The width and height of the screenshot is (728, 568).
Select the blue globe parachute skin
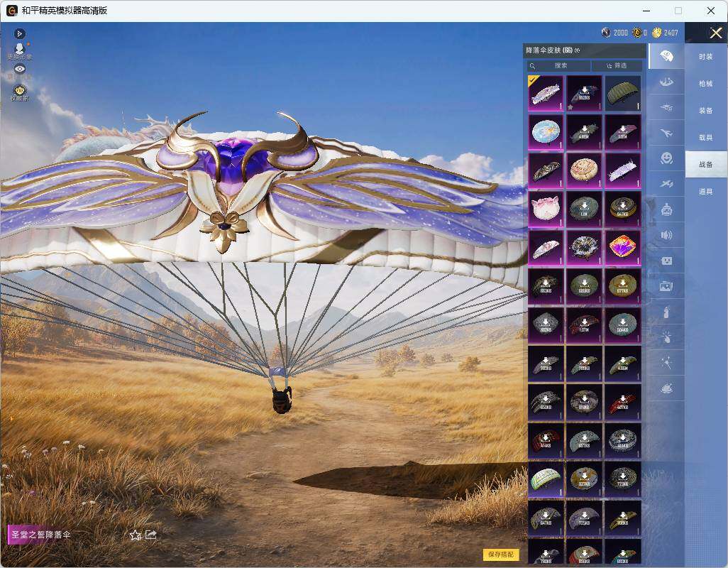[546, 132]
